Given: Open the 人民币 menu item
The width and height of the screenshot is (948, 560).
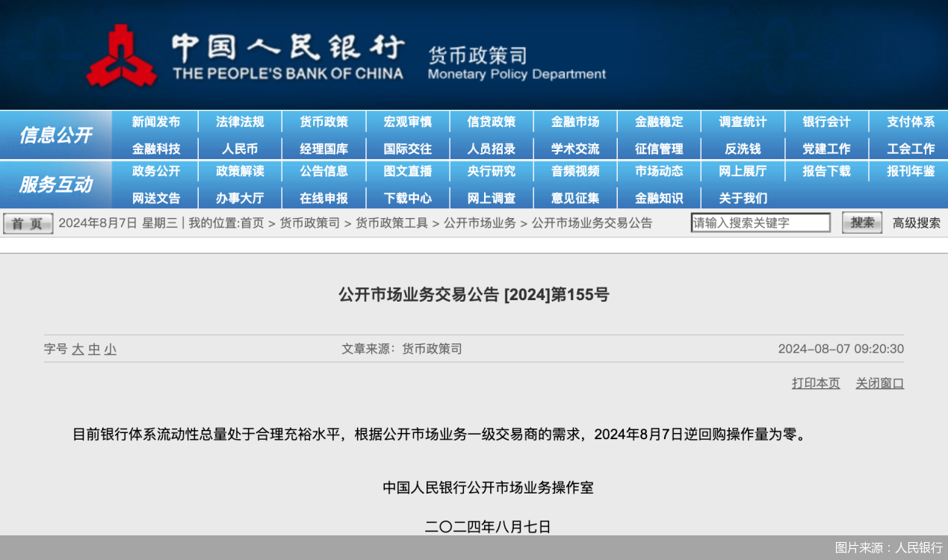Looking at the screenshot, I should (240, 149).
